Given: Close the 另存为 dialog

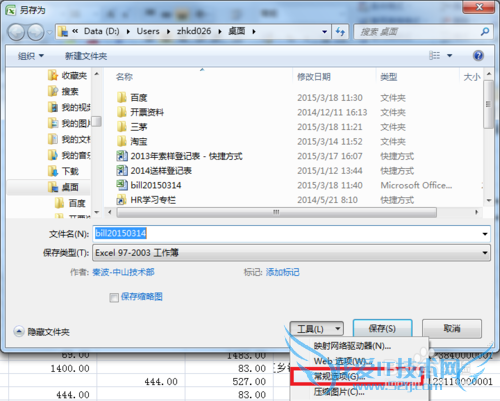Looking at the screenshot, I should [x=479, y=7].
